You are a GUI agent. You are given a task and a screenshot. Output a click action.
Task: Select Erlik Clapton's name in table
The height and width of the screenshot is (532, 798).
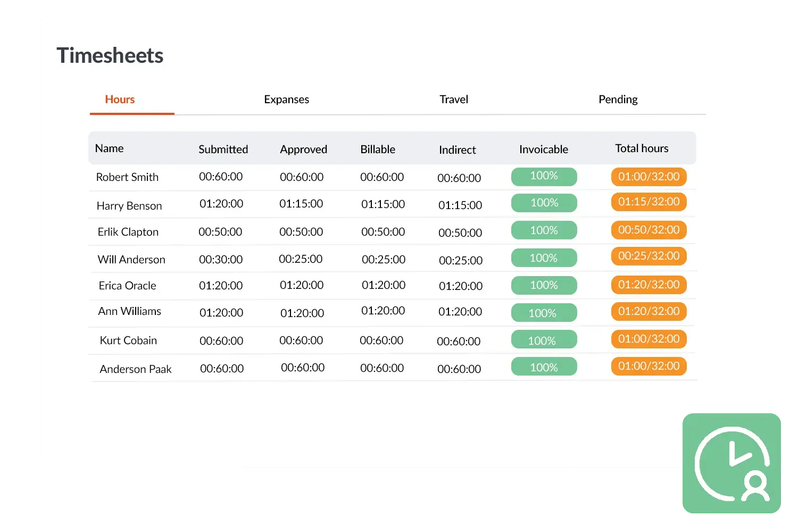(x=128, y=232)
